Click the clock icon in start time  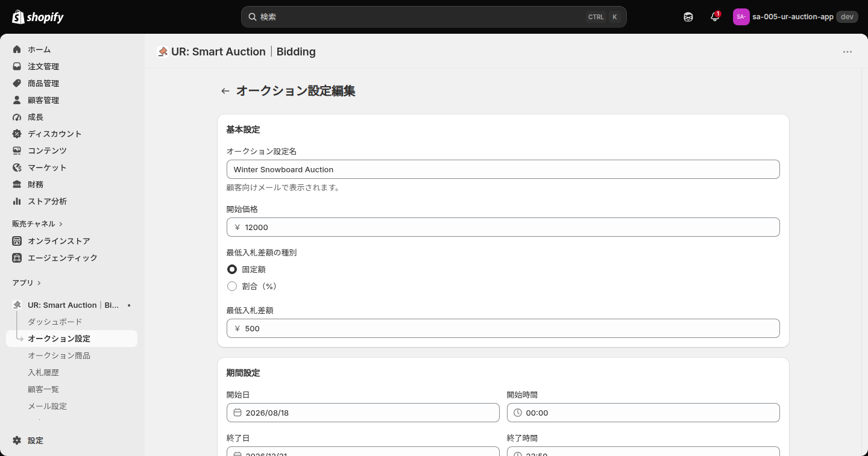click(x=518, y=413)
